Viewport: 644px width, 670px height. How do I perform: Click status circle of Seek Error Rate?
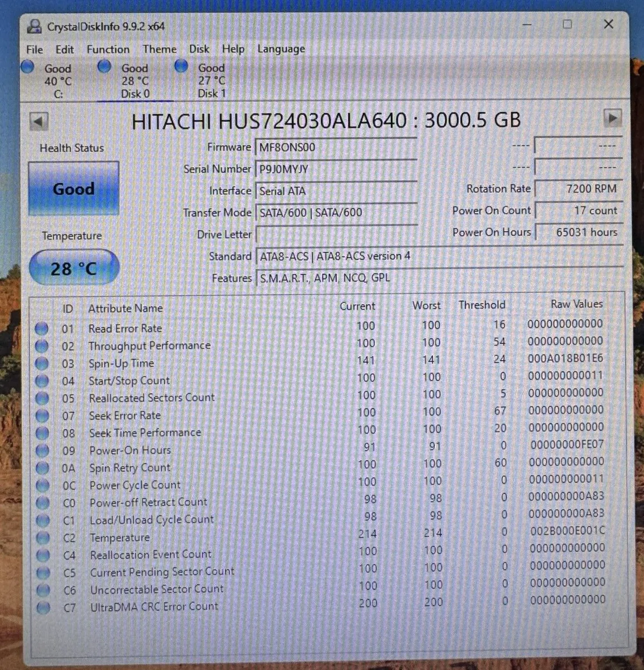coord(42,415)
